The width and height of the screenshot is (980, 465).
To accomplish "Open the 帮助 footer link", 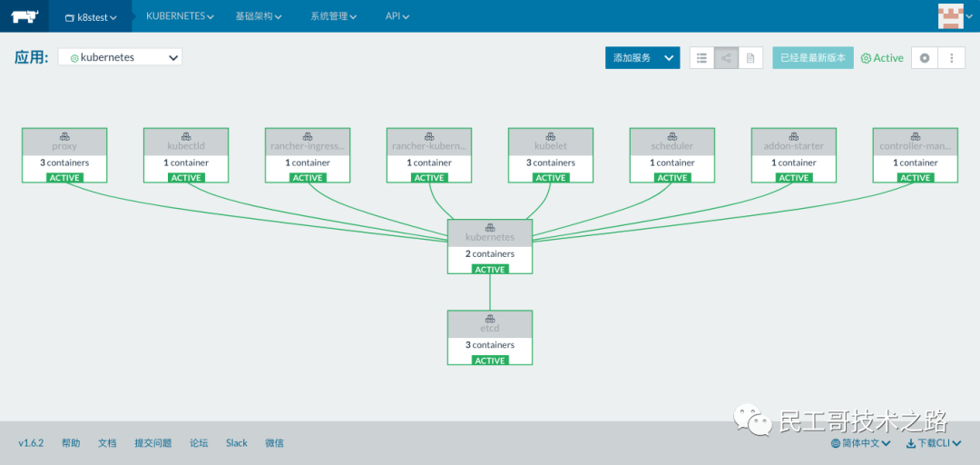I will click(71, 443).
